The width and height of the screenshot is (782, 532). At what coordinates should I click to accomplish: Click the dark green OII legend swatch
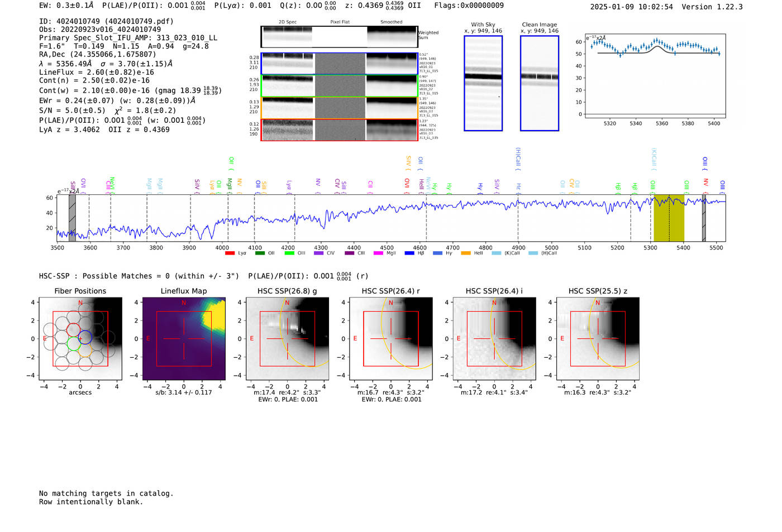pyautogui.click(x=259, y=253)
